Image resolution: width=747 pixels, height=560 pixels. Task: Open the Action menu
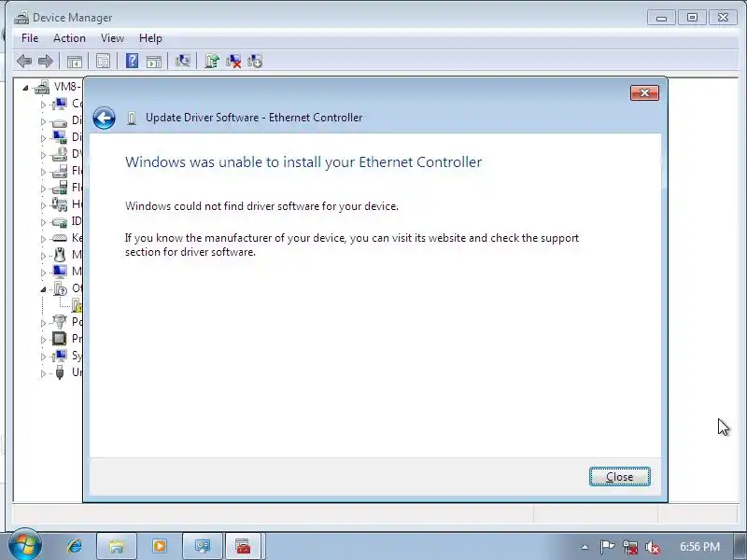(x=69, y=38)
